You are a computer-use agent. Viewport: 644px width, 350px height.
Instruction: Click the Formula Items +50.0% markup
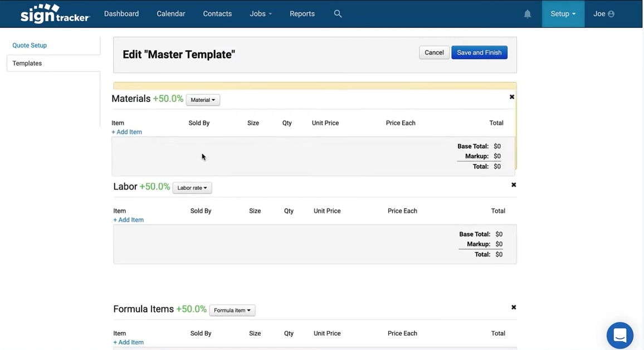tap(192, 309)
